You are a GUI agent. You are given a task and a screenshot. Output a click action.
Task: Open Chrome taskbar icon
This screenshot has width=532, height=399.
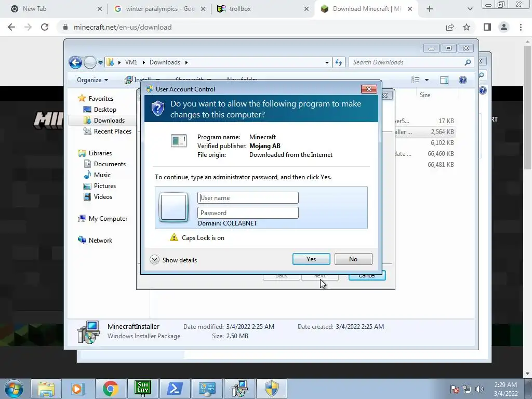click(x=110, y=389)
